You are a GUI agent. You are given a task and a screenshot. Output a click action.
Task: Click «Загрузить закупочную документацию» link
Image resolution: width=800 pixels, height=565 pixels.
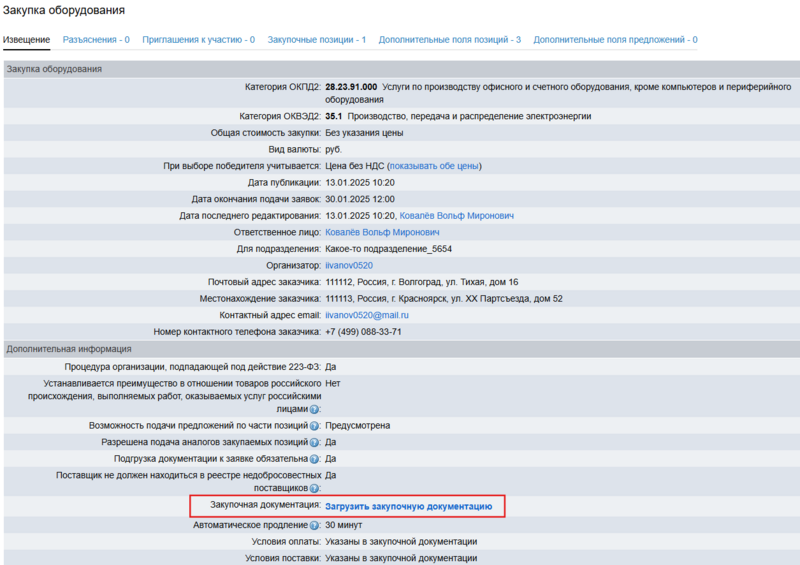[x=408, y=507]
